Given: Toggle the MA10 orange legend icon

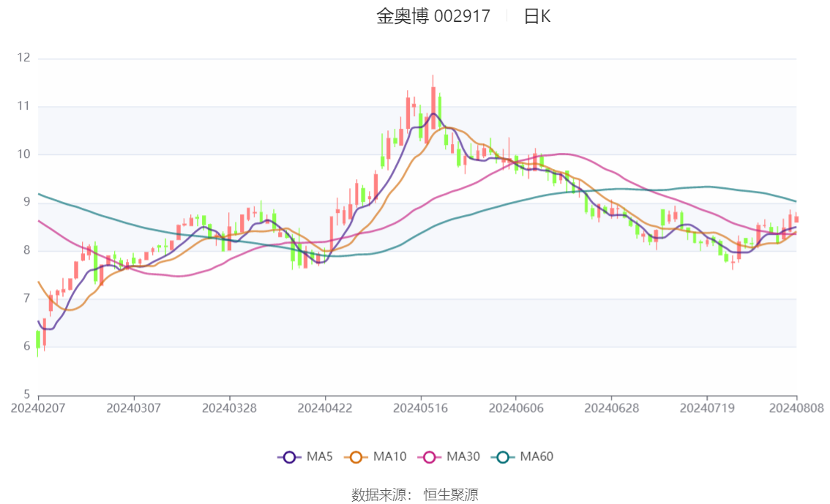Looking at the screenshot, I should (x=356, y=457).
